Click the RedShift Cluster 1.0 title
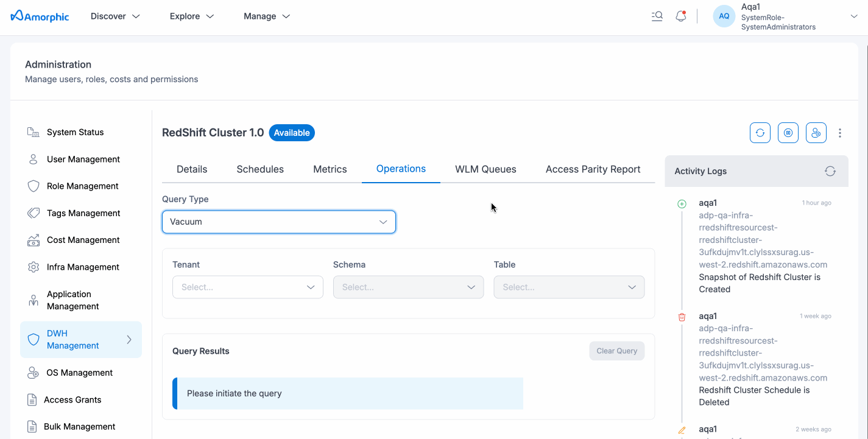This screenshot has width=868, height=439. click(x=213, y=133)
